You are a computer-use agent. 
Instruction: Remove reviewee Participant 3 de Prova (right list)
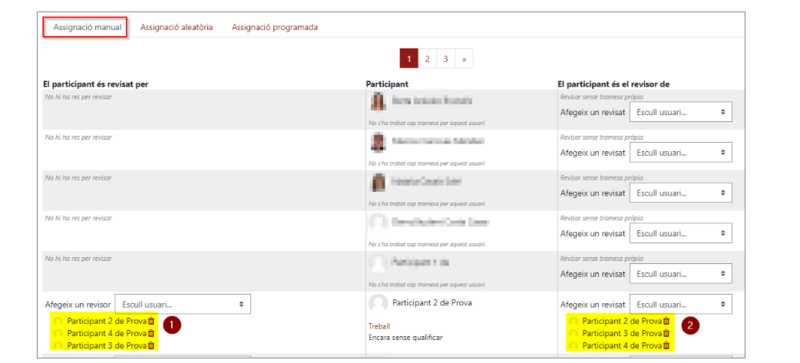(666, 333)
